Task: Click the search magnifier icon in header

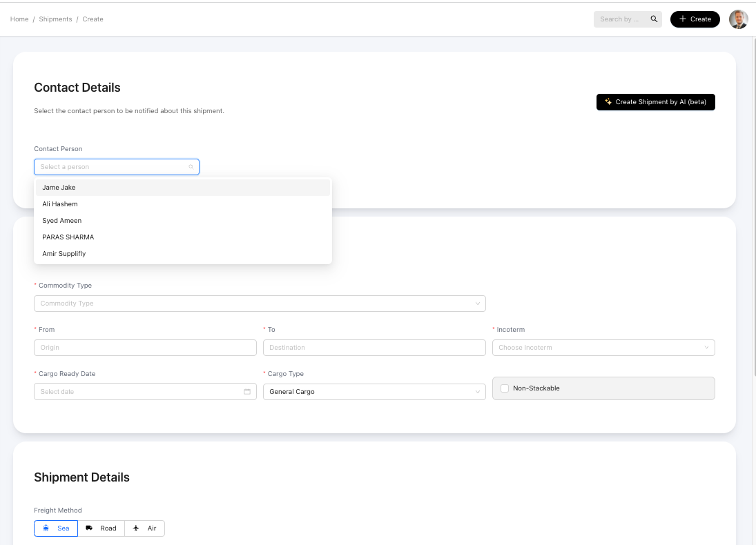Action: [654, 19]
